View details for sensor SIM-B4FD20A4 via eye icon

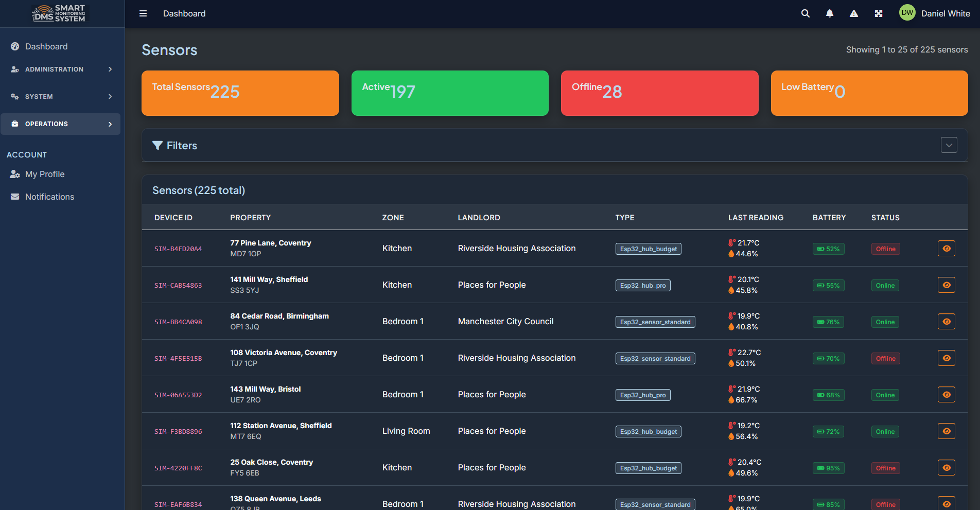click(947, 248)
